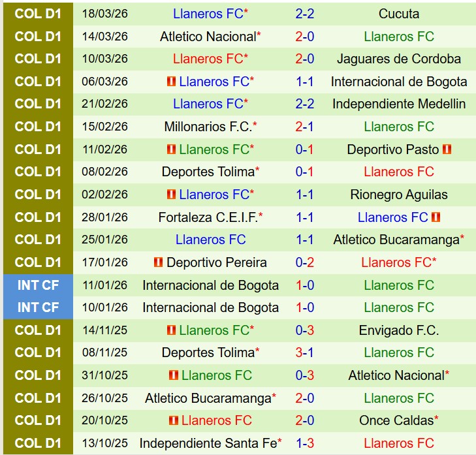Click red card icon in Fortaleza C.E.I.F. match row
476x455 pixels.
point(436,217)
